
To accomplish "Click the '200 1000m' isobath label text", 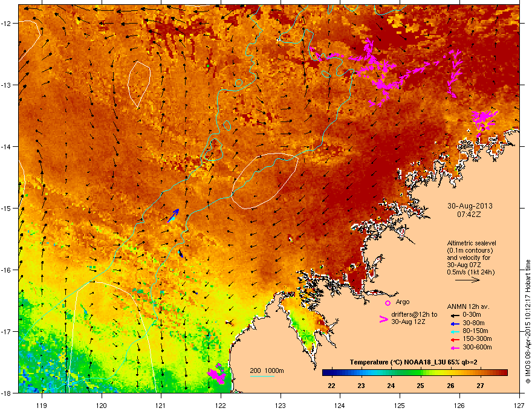I will [x=267, y=371].
